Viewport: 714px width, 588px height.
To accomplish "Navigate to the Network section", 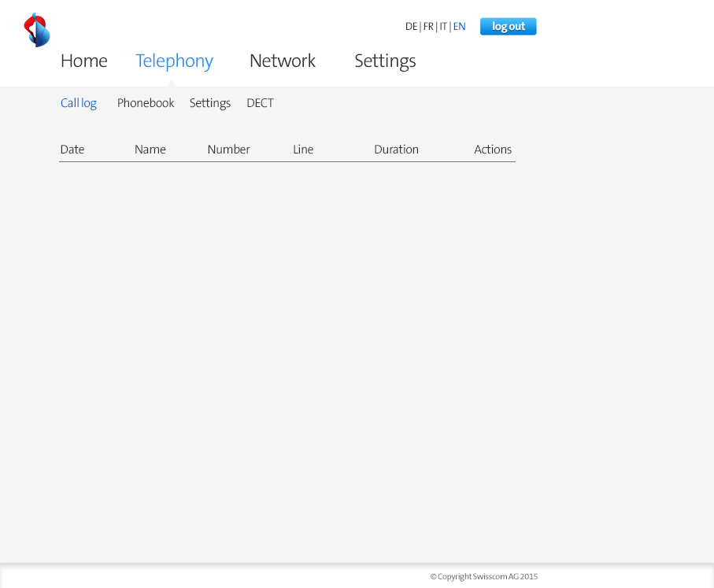I will click(x=282, y=61).
